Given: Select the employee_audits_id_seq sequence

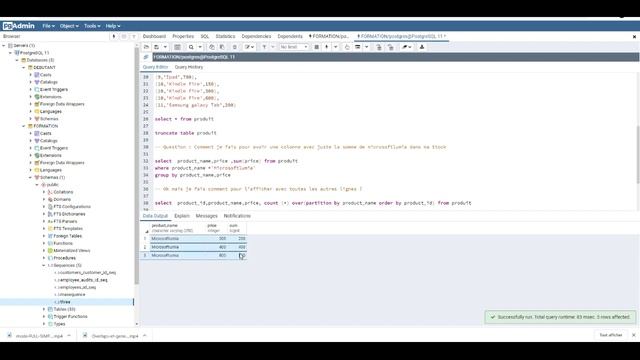Looking at the screenshot, I should (83, 280).
